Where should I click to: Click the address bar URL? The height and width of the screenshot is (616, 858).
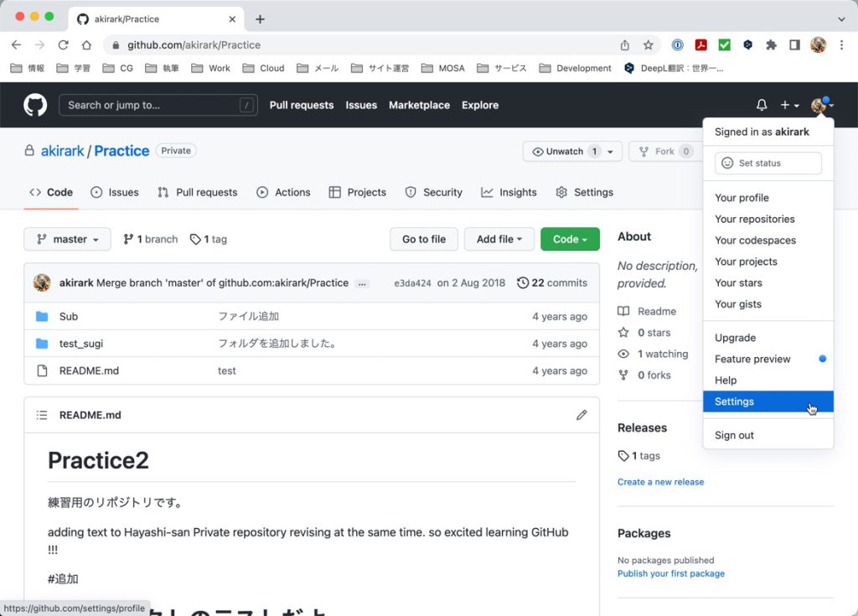click(x=194, y=45)
